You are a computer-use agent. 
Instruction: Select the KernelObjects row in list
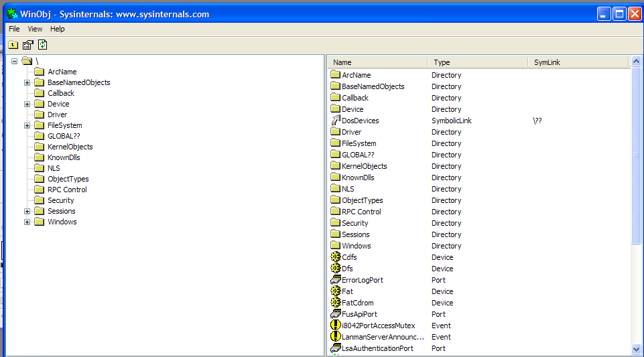[479, 166]
